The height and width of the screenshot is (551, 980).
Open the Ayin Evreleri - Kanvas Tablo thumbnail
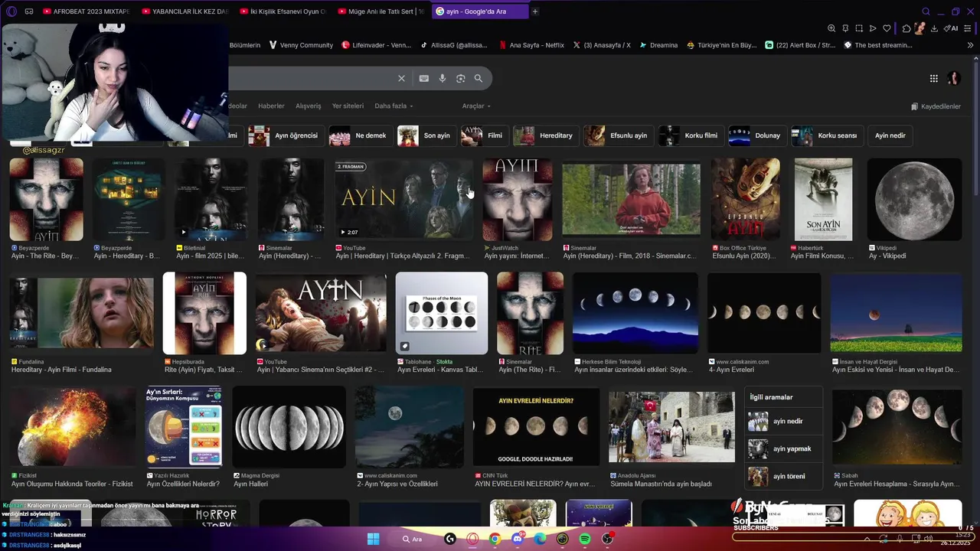tap(441, 313)
